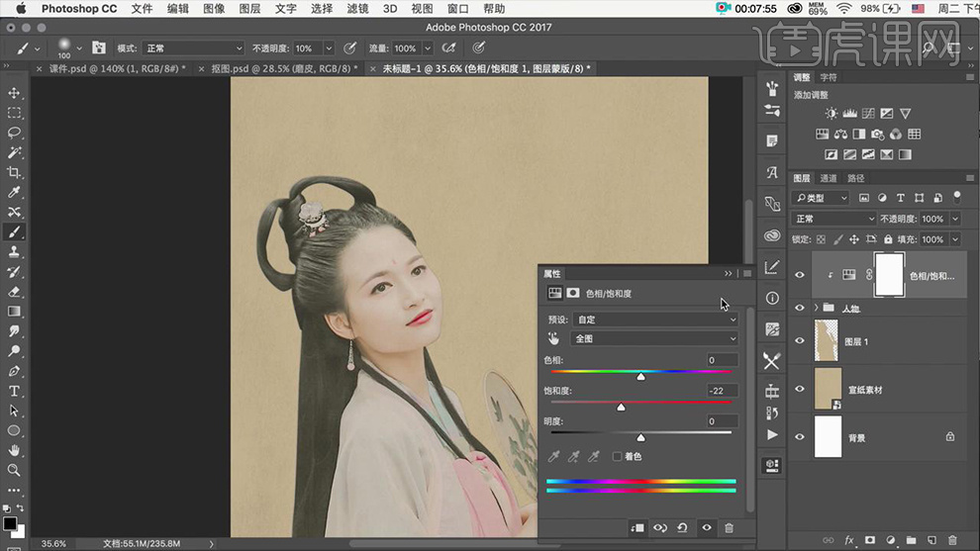Open layer 不透明度 opacity dropdown
The image size is (980, 551).
[955, 219]
